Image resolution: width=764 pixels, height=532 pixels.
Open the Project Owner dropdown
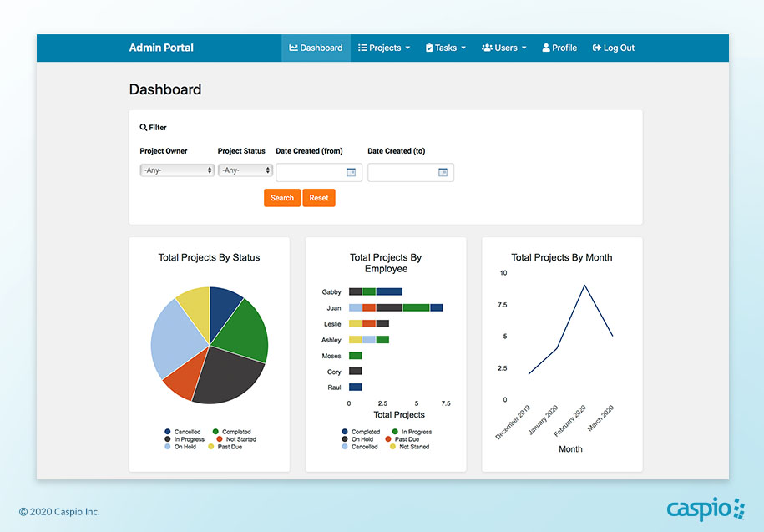pos(177,170)
